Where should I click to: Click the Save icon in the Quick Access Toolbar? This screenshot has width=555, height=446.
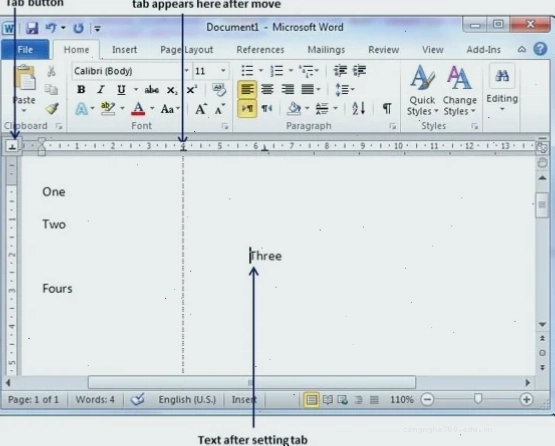click(x=32, y=28)
